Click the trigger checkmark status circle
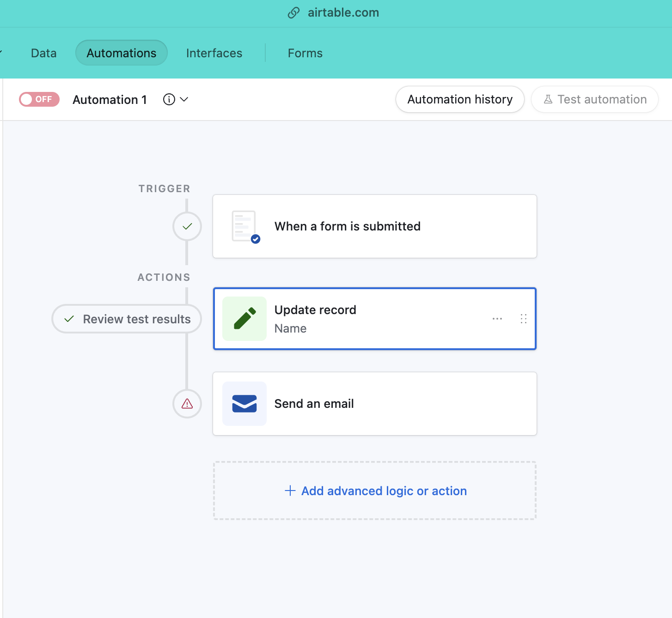This screenshot has height=618, width=672. point(187,226)
